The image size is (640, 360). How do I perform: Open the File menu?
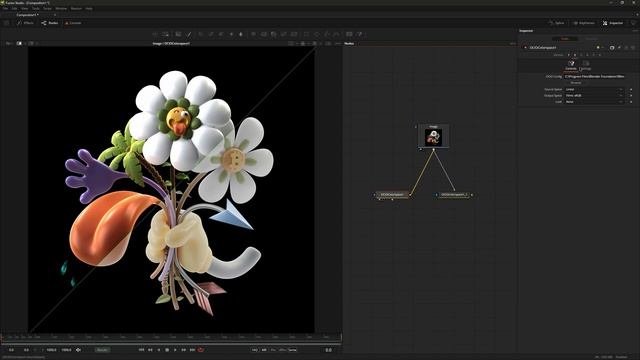pyautogui.click(x=5, y=8)
